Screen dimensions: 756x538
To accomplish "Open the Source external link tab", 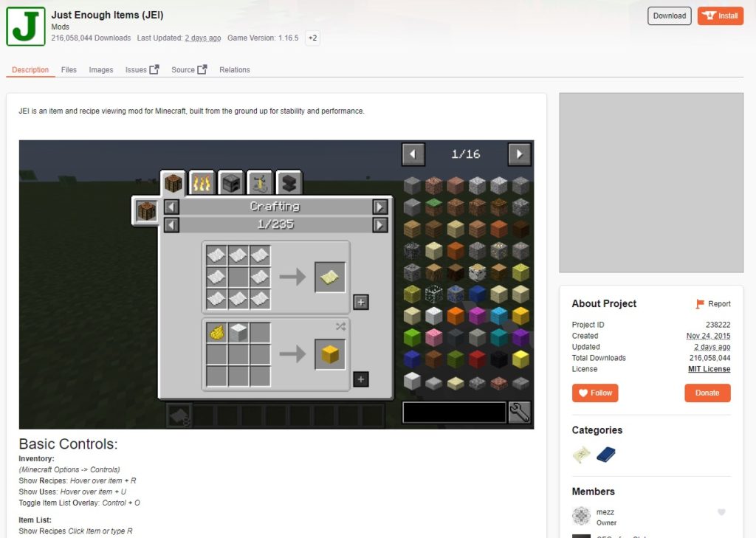I will 189,70.
